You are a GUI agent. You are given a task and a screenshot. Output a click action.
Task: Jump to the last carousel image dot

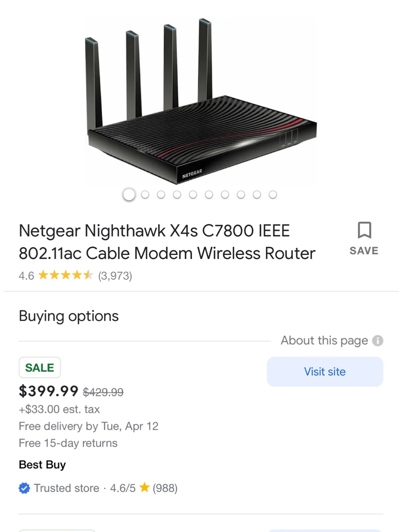coord(273,195)
